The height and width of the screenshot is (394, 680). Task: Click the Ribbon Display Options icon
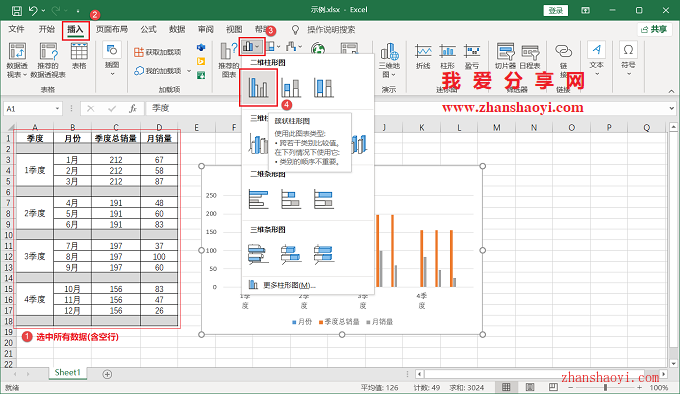click(x=585, y=10)
